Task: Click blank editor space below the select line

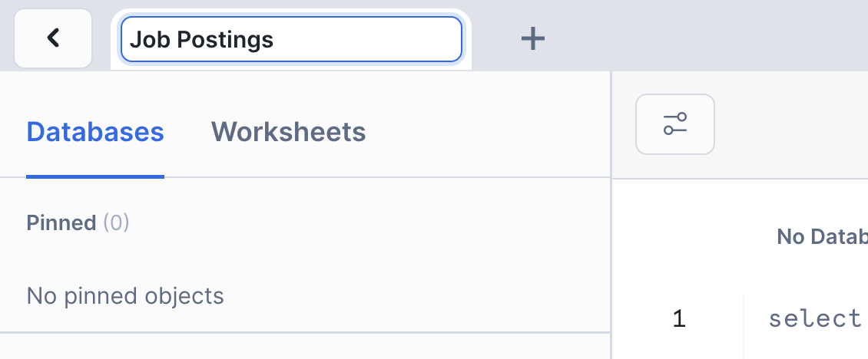Action: pos(807,347)
